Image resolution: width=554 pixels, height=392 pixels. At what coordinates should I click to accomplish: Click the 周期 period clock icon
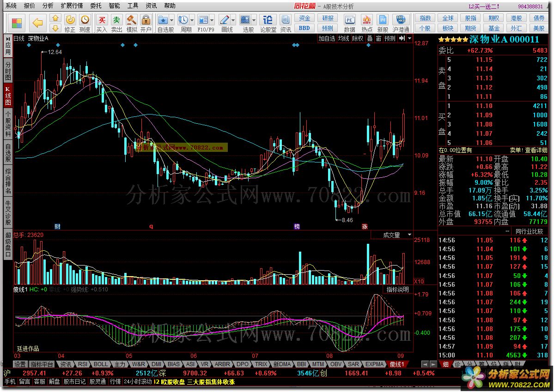click(183, 20)
